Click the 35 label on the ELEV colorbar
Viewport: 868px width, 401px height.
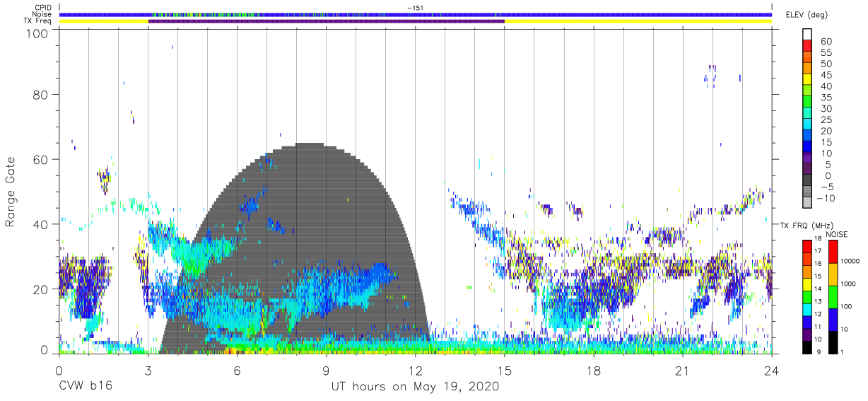pos(826,97)
